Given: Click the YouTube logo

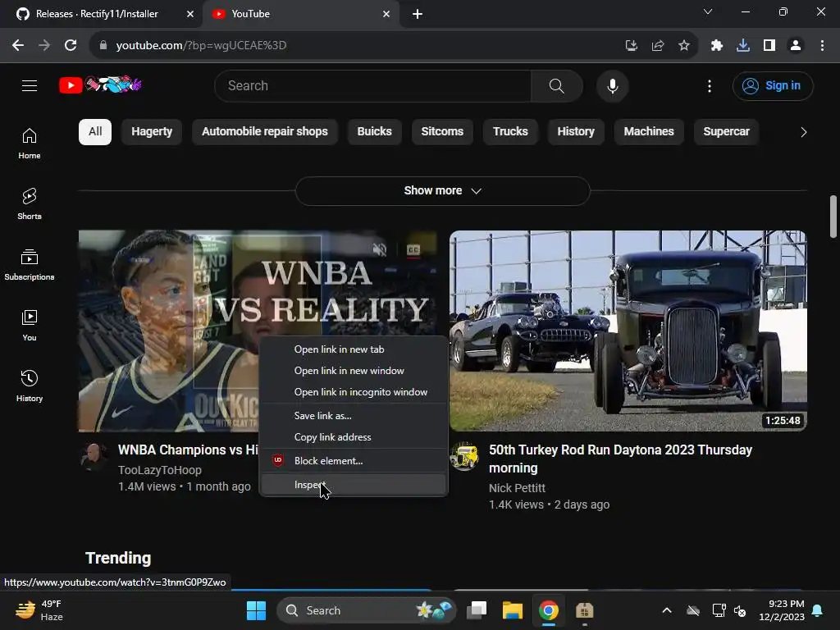Looking at the screenshot, I should (100, 84).
